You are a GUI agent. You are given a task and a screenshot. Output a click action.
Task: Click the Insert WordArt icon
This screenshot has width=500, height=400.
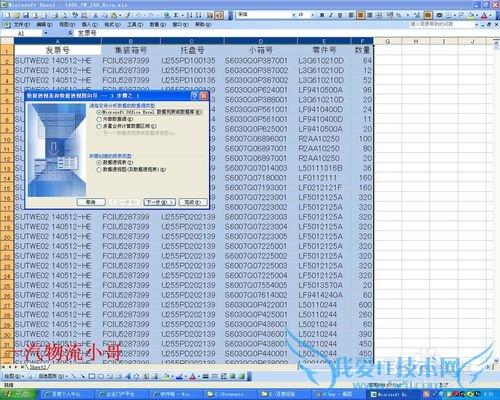tap(128, 376)
